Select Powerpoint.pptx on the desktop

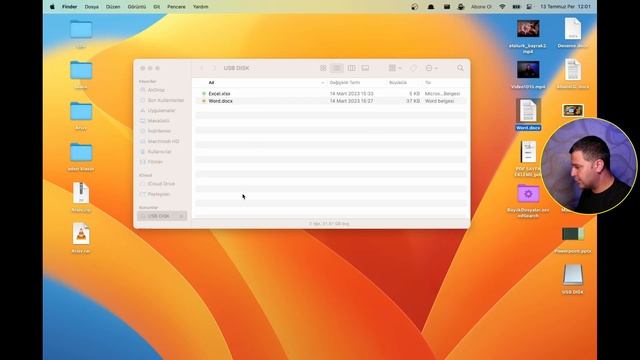coord(573,240)
